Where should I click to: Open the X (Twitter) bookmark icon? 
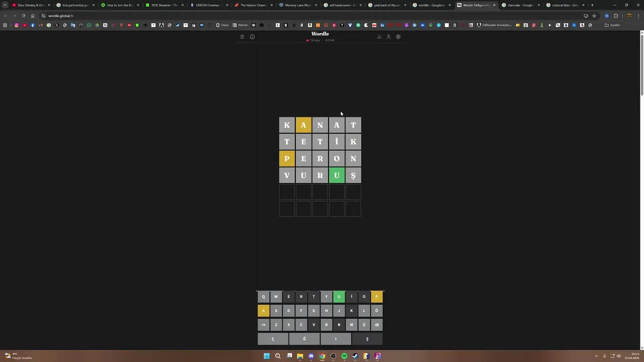tap(56, 25)
